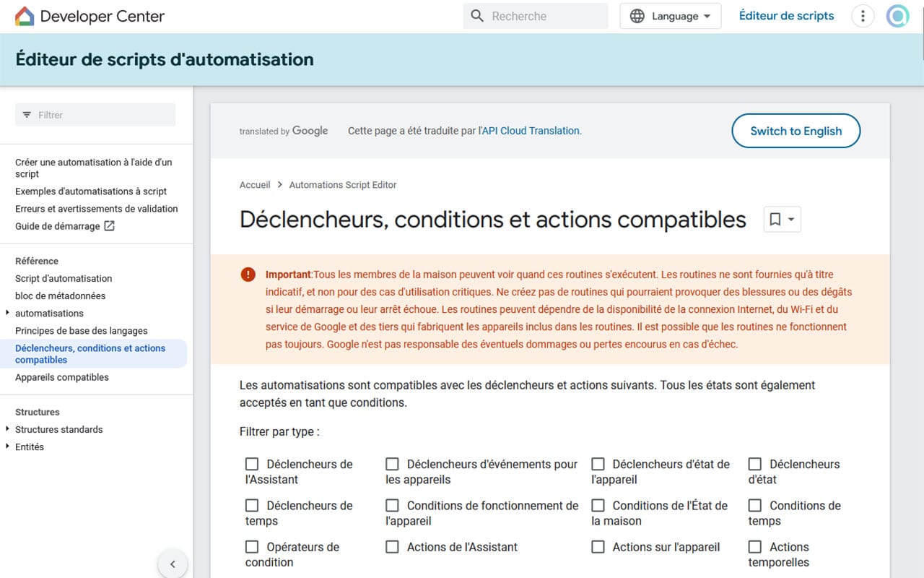The image size is (924, 578).
Task: Open Éditeur de scripts tab
Action: pyautogui.click(x=786, y=16)
